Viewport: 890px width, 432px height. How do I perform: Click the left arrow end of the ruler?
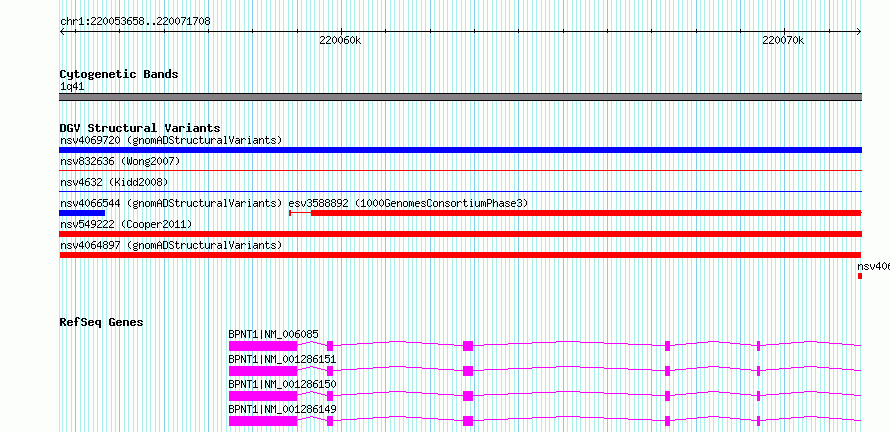62,31
